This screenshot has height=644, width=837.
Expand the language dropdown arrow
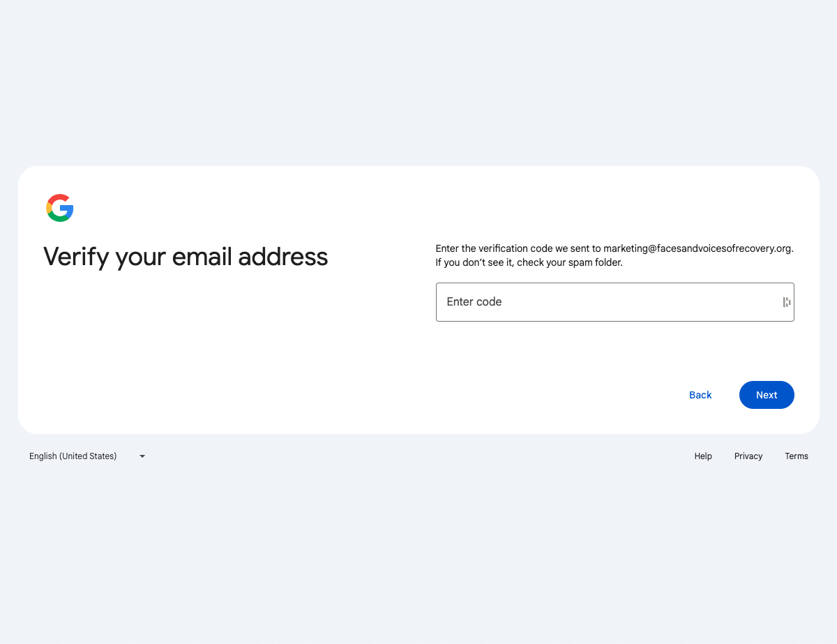[142, 456]
